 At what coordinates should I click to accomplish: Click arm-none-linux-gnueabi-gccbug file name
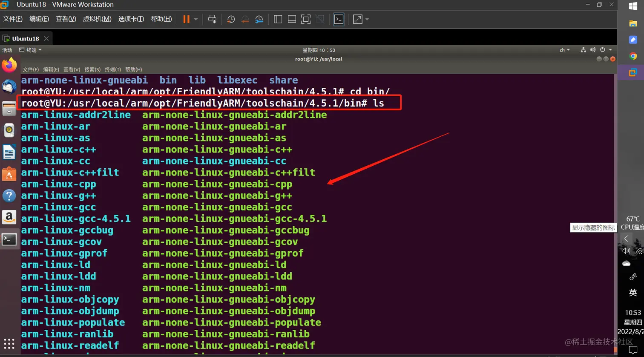226,230
